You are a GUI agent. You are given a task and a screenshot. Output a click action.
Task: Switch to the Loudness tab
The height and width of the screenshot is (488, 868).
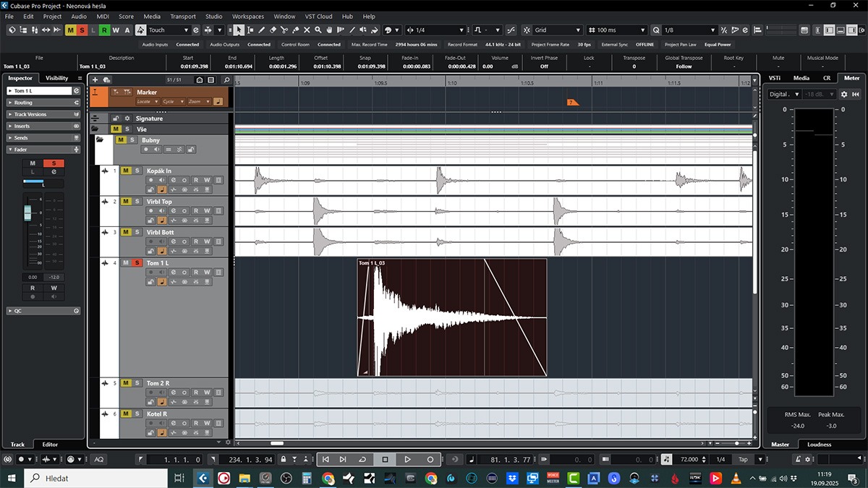819,445
